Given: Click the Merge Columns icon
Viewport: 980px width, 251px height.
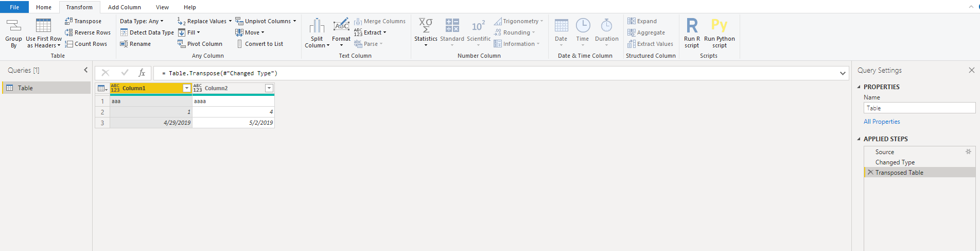Looking at the screenshot, I should (358, 21).
